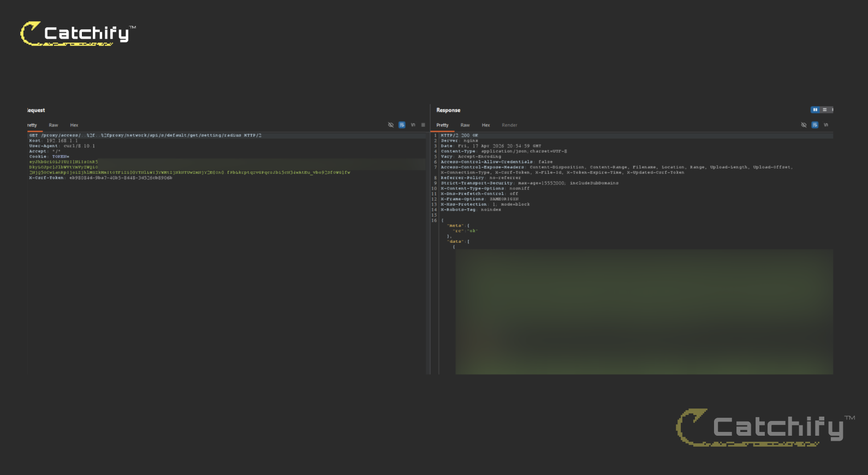868x475 pixels.
Task: Click the Access-Control-Allow-Credentials: false line
Action: [x=497, y=162]
